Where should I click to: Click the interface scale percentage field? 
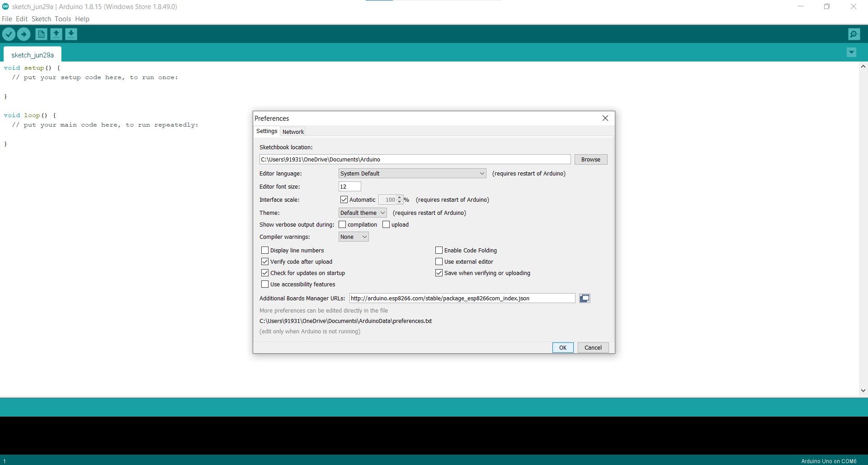(x=387, y=199)
